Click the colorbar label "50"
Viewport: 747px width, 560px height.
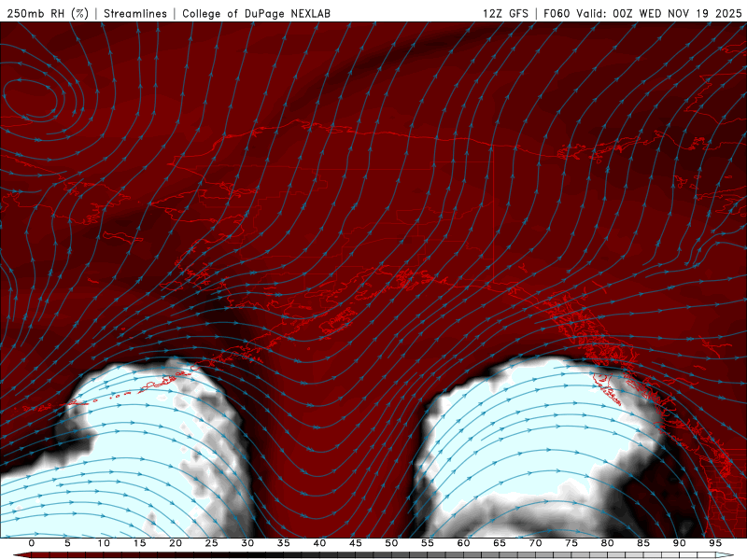391,543
